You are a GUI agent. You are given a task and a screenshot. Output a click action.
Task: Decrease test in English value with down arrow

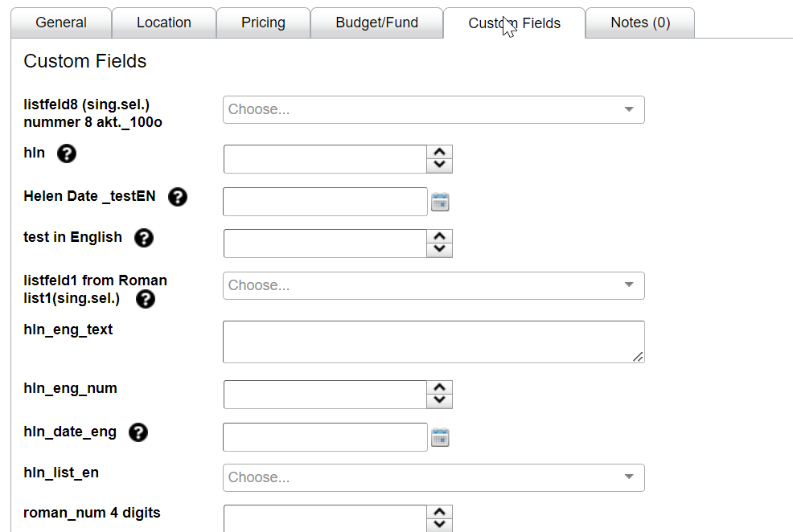pyautogui.click(x=439, y=250)
